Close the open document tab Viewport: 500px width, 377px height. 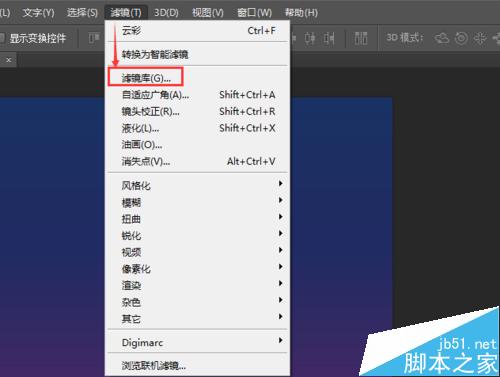coord(9,60)
